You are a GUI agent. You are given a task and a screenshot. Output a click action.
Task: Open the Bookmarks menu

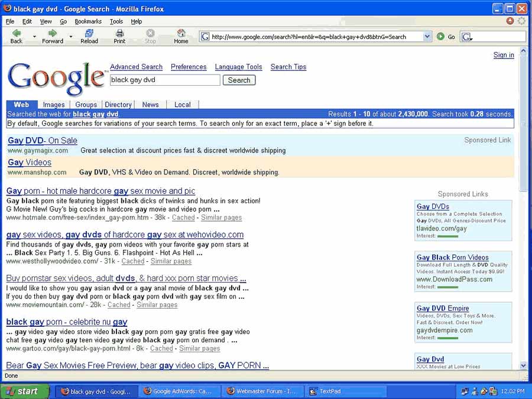coord(88,21)
